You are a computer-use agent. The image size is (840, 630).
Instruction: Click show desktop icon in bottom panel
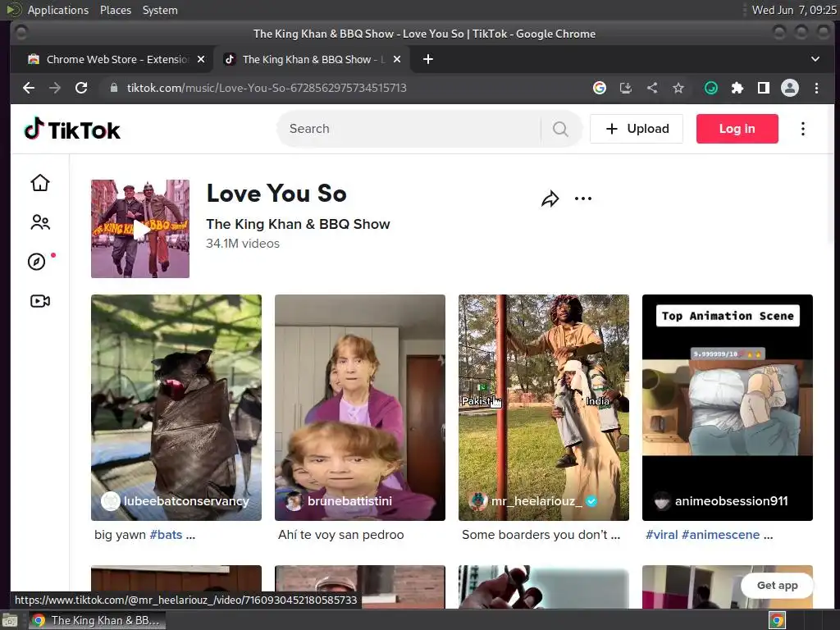pyautogui.click(x=9, y=621)
